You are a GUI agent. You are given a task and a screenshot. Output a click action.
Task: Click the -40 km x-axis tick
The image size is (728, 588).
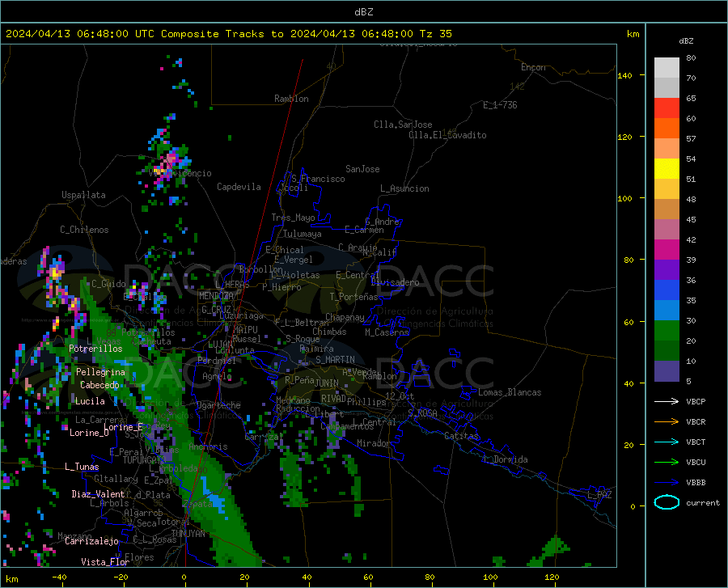coord(59,577)
